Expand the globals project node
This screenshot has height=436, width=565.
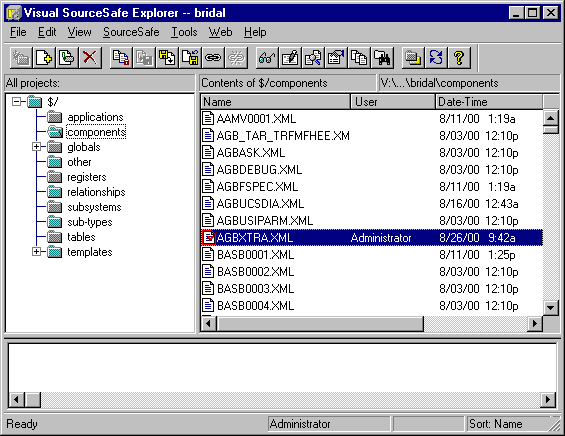[36, 147]
